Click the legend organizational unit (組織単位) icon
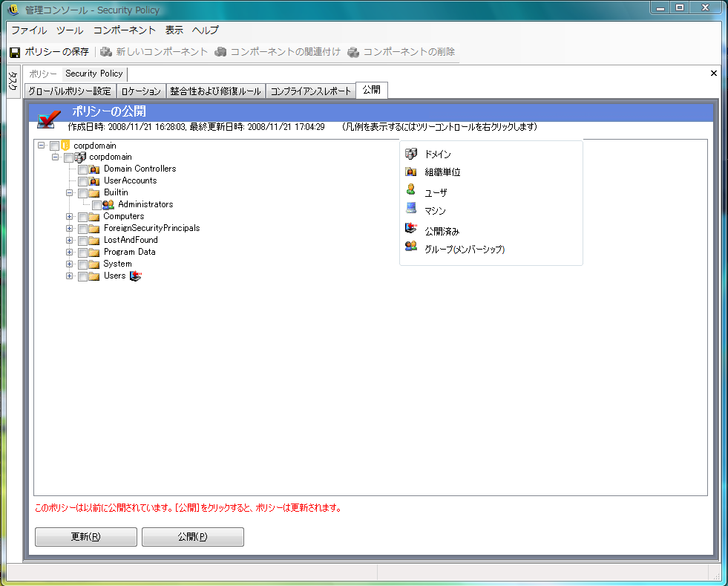 click(x=411, y=172)
